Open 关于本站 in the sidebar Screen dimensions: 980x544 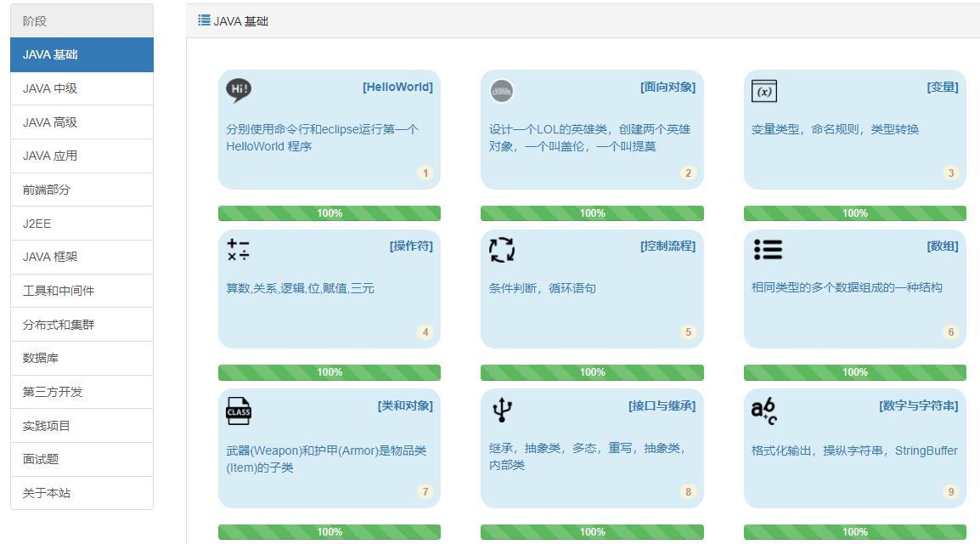pos(82,493)
